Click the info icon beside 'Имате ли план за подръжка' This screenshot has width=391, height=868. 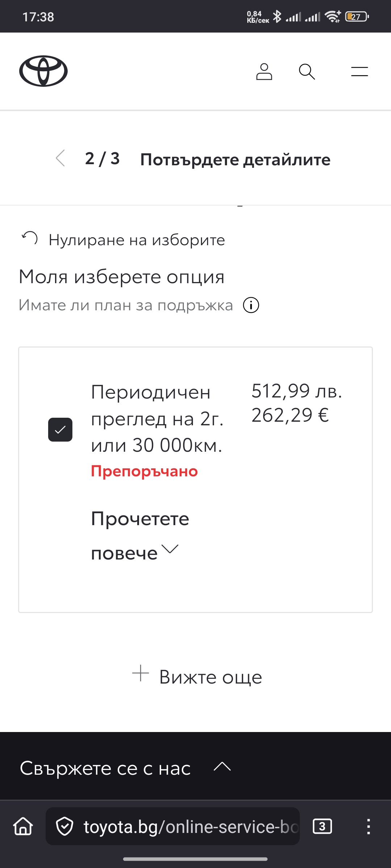pos(251,306)
